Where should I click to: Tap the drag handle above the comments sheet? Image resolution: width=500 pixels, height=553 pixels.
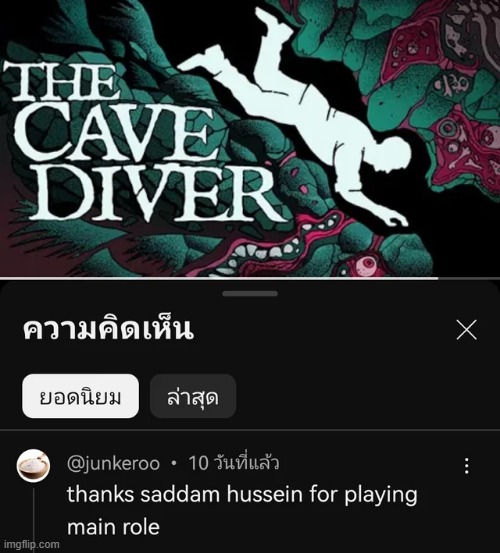(250, 293)
